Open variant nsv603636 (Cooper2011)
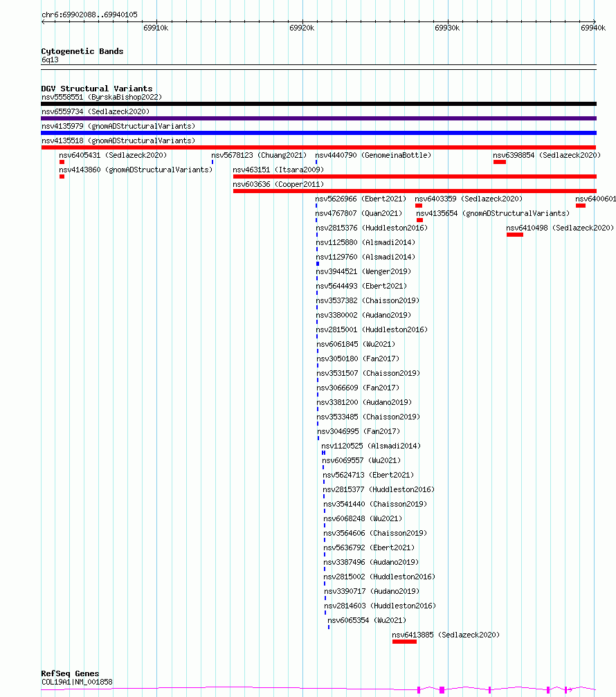This screenshot has height=697, width=616. click(x=278, y=185)
